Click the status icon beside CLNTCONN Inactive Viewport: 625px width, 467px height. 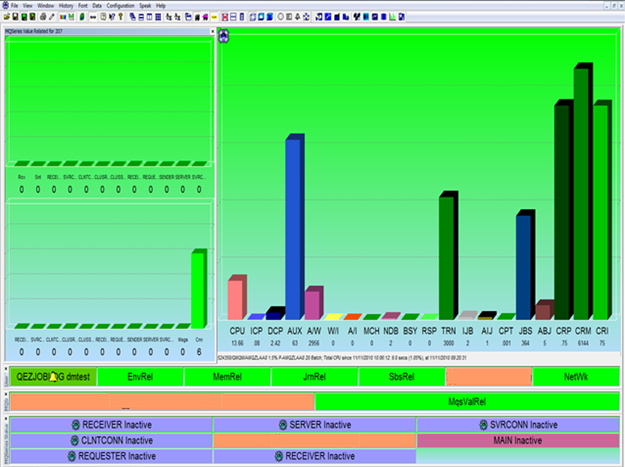tap(76, 440)
